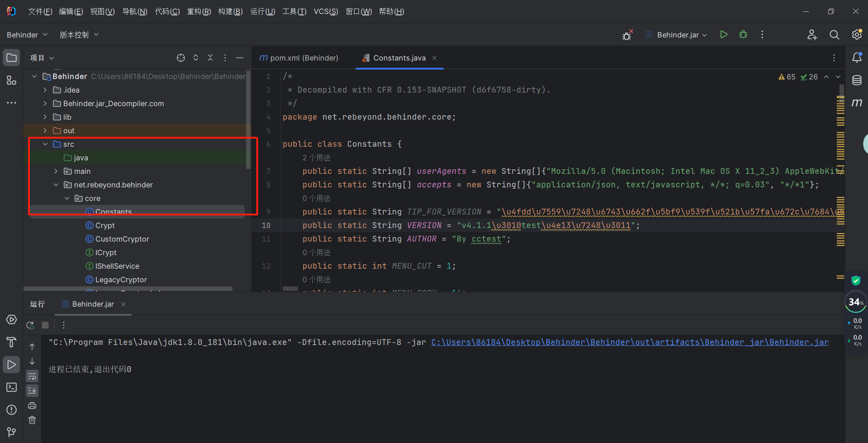Expand the lib folder
868x443 pixels.
coord(45,117)
